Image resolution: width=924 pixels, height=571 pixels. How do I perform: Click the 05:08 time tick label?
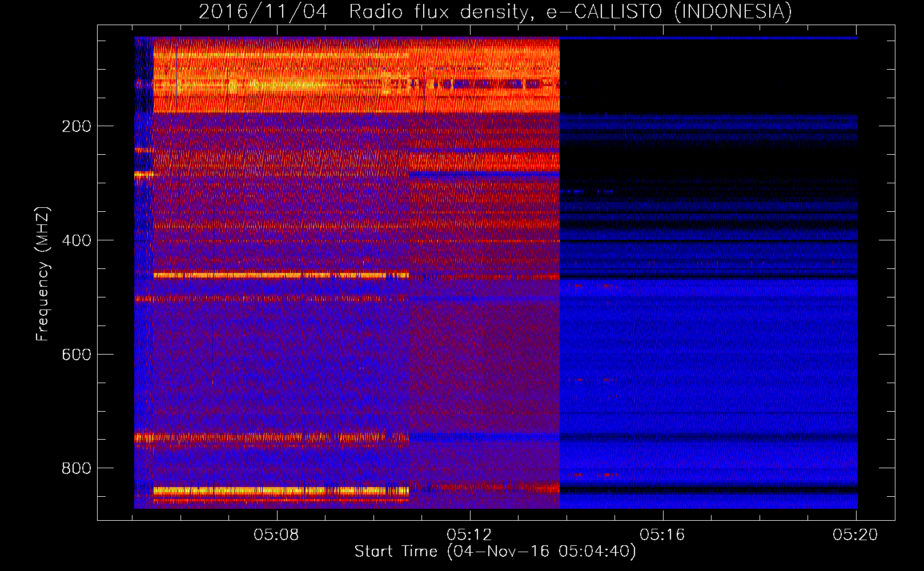point(277,535)
